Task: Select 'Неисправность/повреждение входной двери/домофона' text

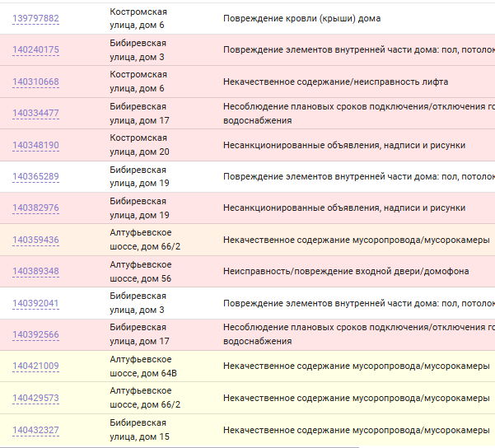Action: point(346,272)
